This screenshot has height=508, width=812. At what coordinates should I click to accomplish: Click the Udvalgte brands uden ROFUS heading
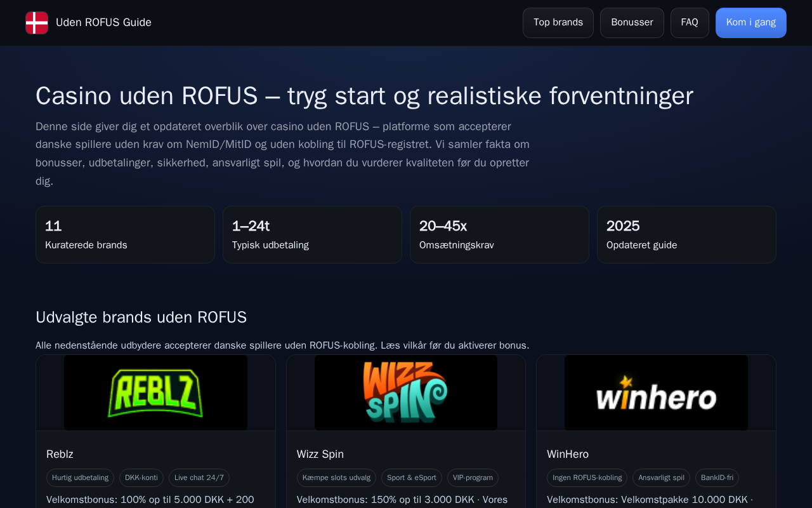[141, 317]
